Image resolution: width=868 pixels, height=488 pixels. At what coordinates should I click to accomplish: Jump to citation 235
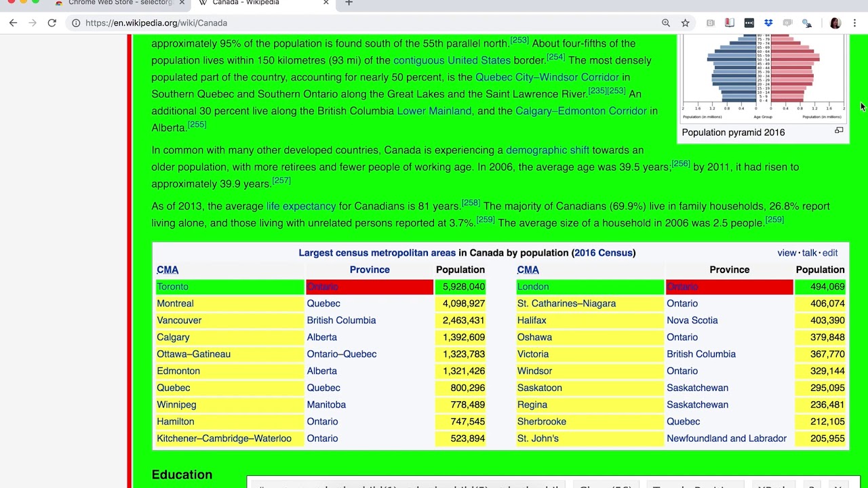(597, 91)
